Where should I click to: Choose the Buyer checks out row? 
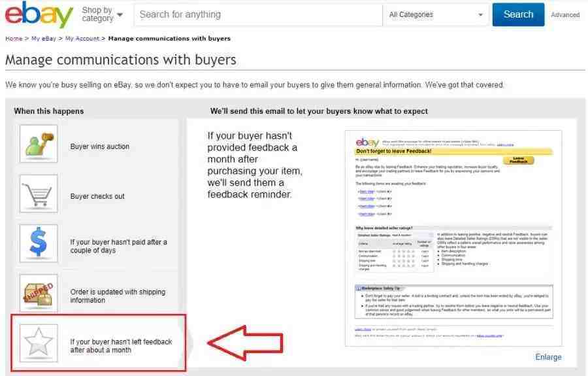click(x=97, y=194)
